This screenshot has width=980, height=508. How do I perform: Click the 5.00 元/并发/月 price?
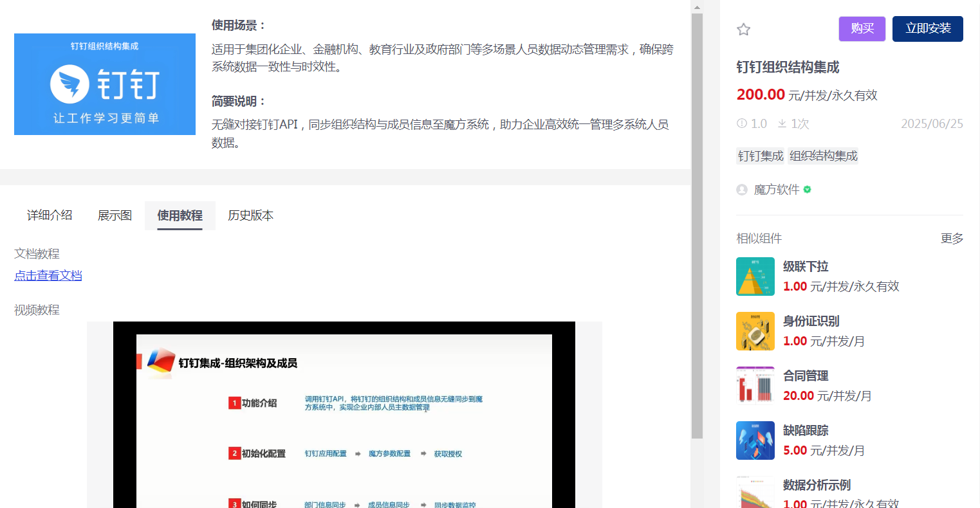coord(824,450)
